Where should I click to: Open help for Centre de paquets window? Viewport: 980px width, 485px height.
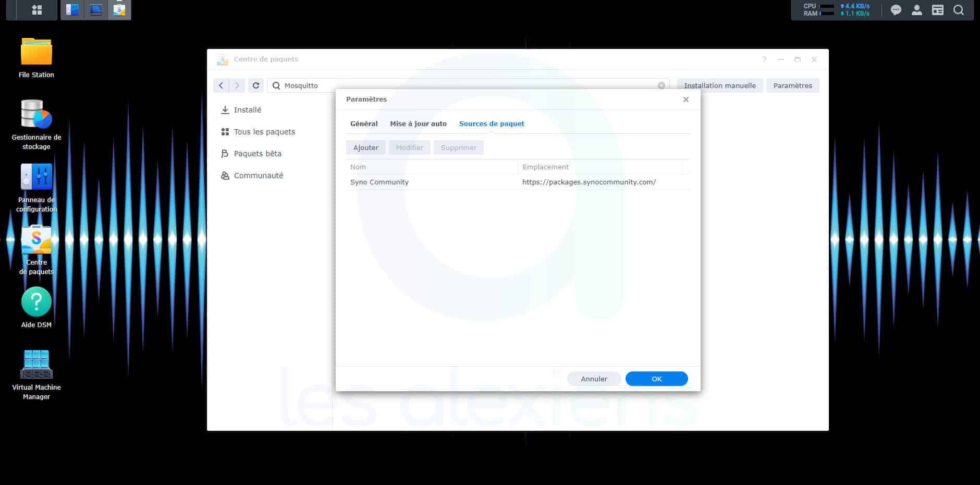coord(764,59)
